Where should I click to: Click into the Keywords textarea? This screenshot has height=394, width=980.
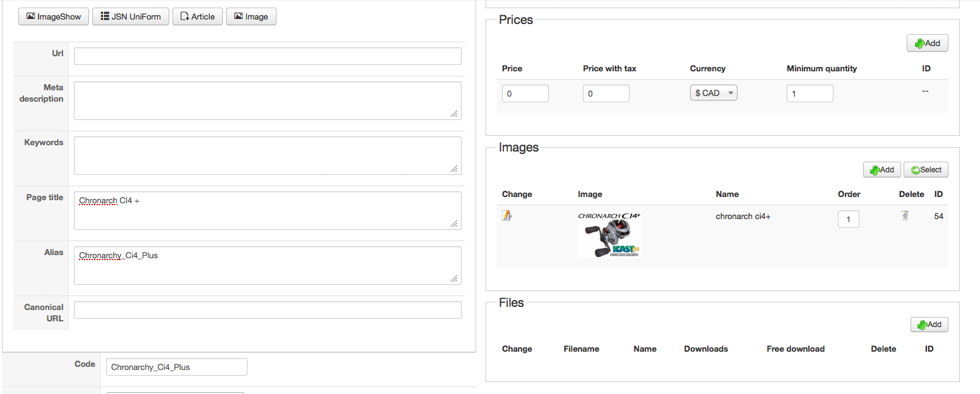[x=267, y=155]
